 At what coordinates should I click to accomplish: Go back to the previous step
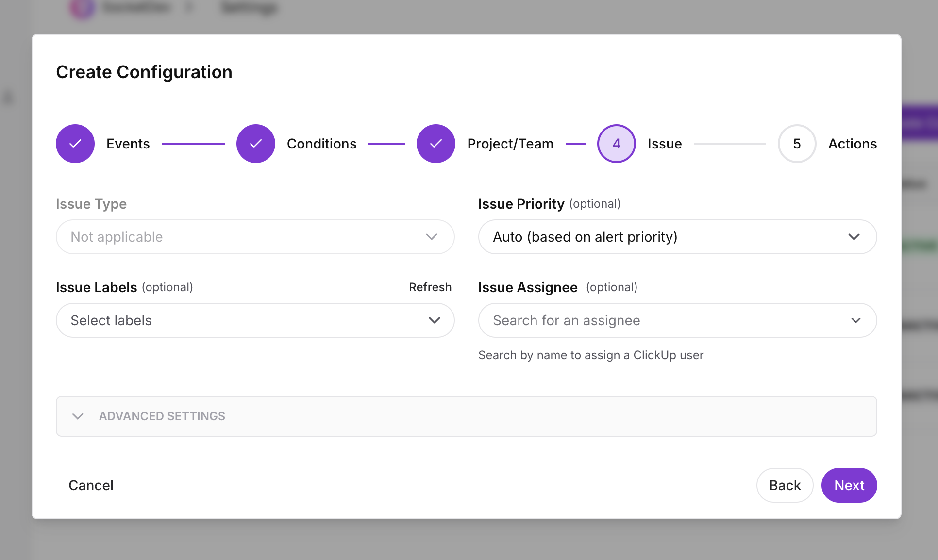785,485
